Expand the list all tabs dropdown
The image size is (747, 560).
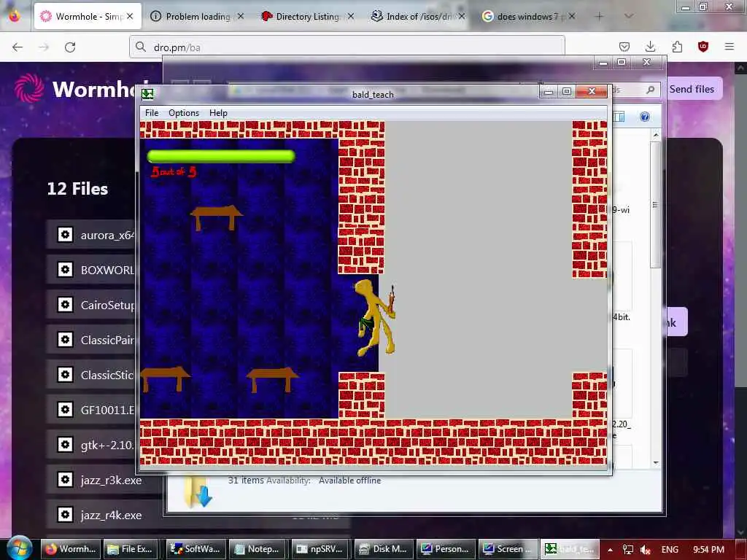(x=629, y=16)
